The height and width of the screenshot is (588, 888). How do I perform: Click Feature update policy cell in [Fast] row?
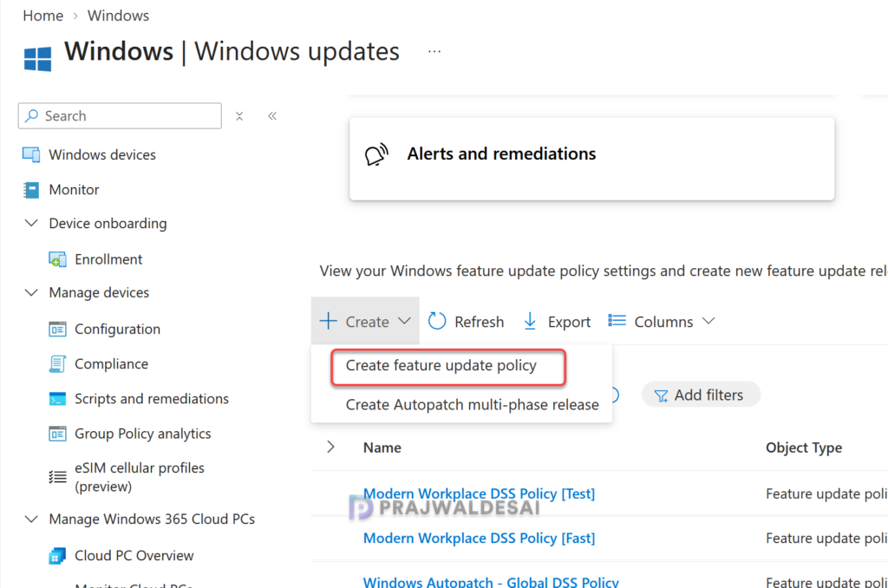coord(826,539)
